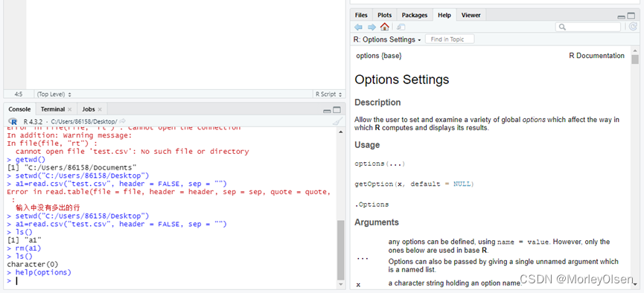View current working directory arrow icon
The height and width of the screenshot is (293, 644).
122,121
